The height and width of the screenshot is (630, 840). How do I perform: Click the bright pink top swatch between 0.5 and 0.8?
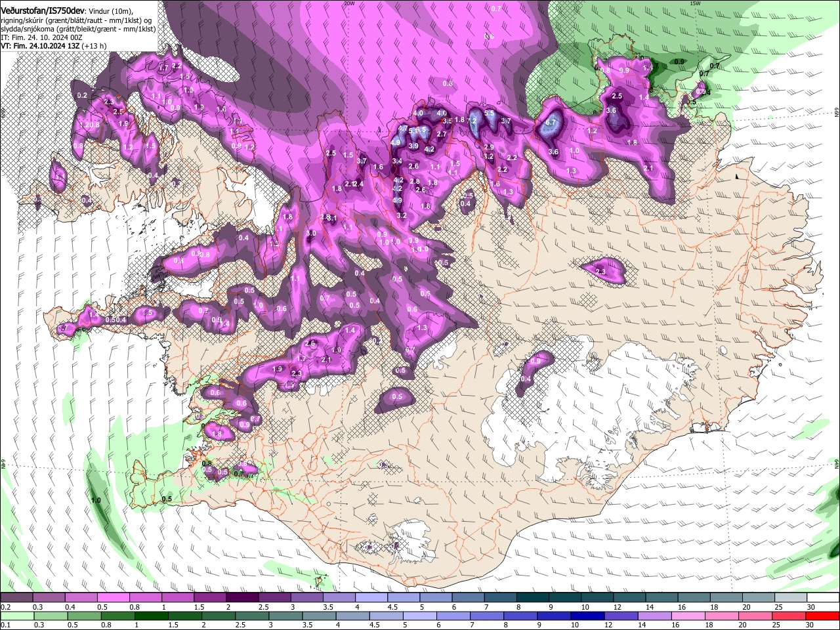click(113, 598)
